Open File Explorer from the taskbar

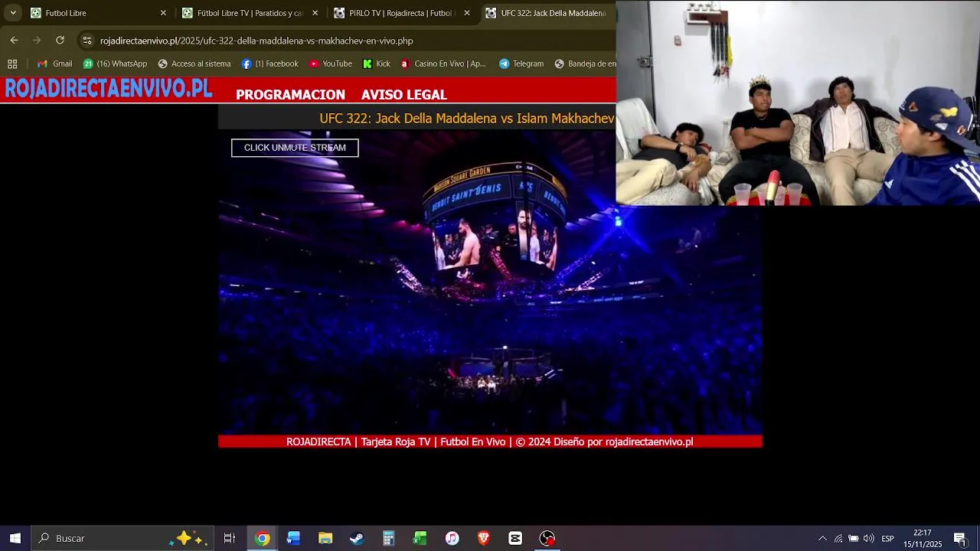325,538
